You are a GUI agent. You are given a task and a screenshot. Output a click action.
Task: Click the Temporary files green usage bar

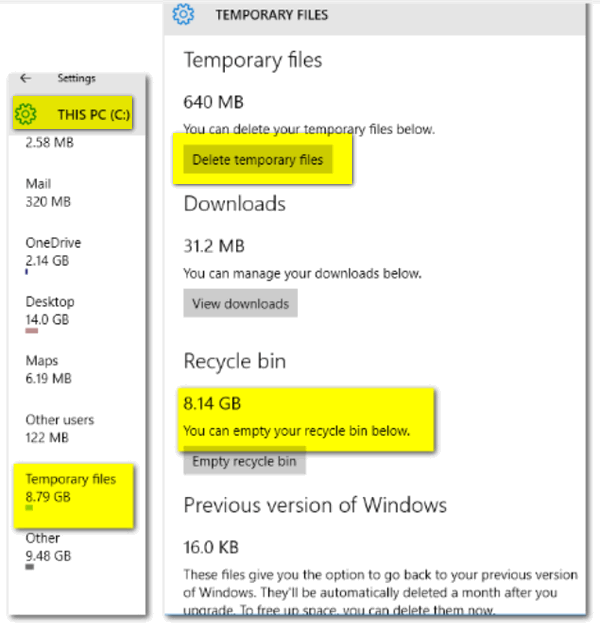pos(29,508)
